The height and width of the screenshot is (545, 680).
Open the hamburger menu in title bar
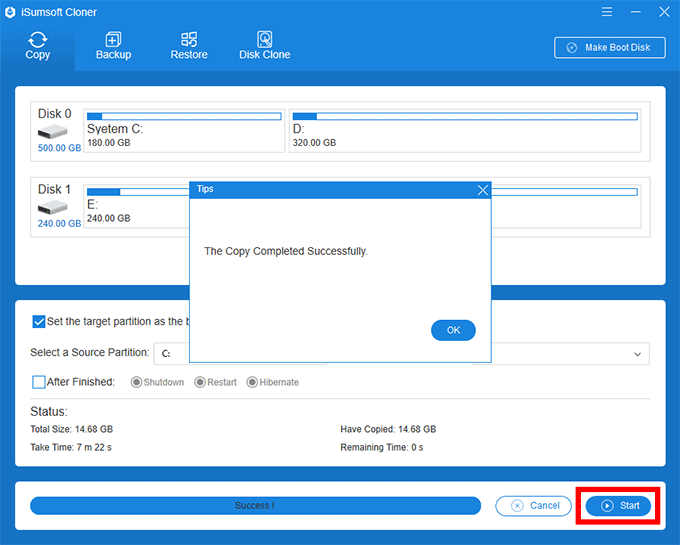click(x=607, y=12)
